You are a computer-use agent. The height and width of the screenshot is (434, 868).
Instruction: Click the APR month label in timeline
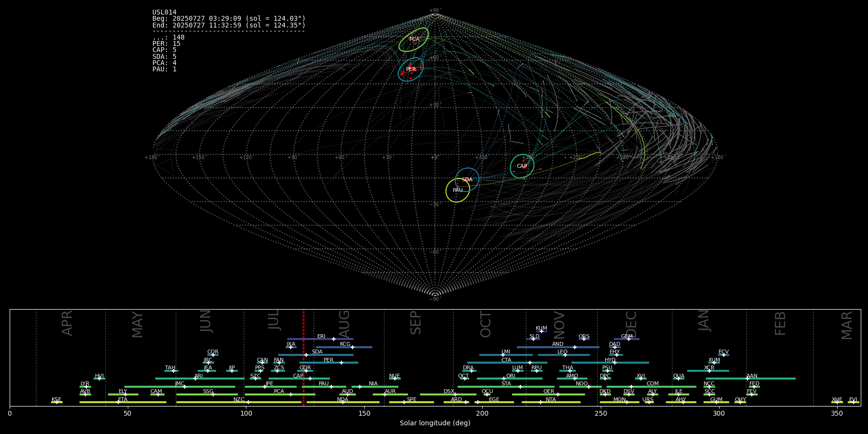68,323
